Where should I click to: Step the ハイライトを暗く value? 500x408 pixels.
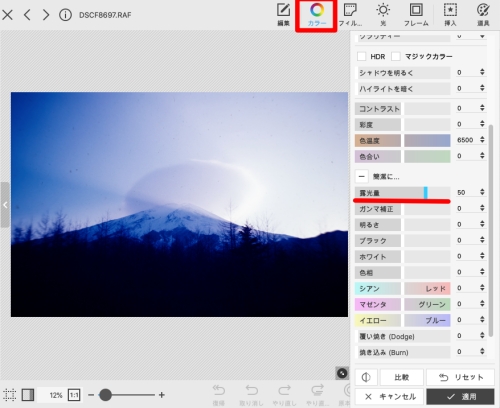pos(482,88)
